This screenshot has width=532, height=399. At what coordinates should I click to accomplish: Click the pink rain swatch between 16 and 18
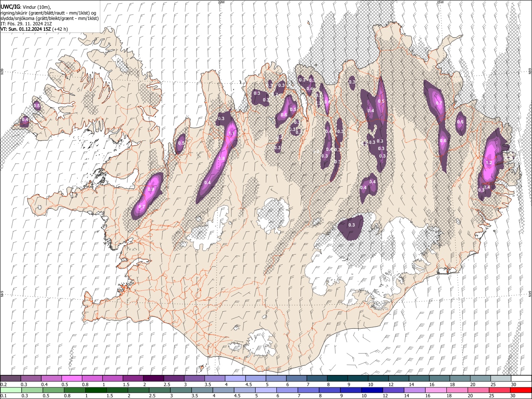click(436, 390)
